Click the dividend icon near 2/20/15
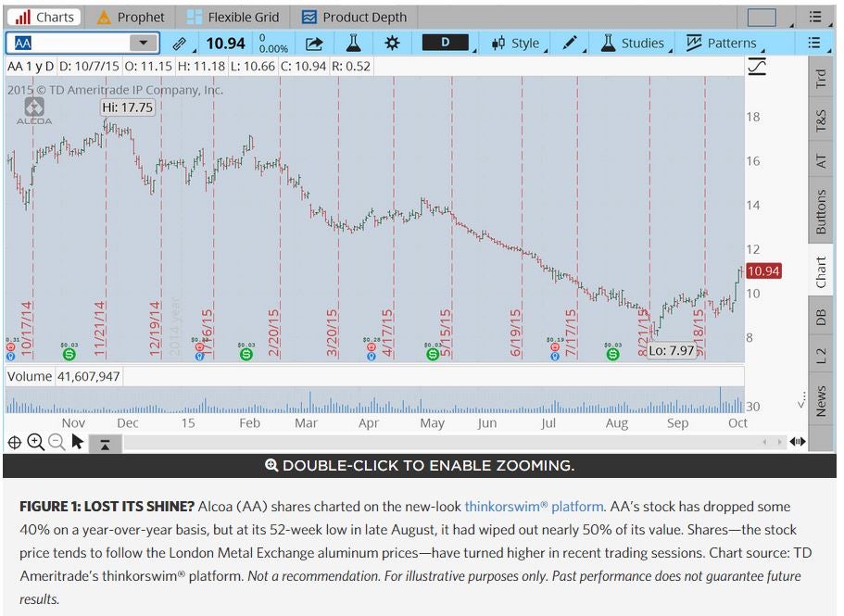This screenshot has width=844, height=616. click(x=246, y=354)
